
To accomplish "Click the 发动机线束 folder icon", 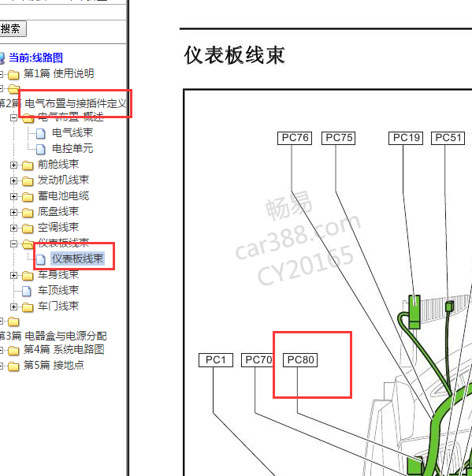I will coord(28,181).
